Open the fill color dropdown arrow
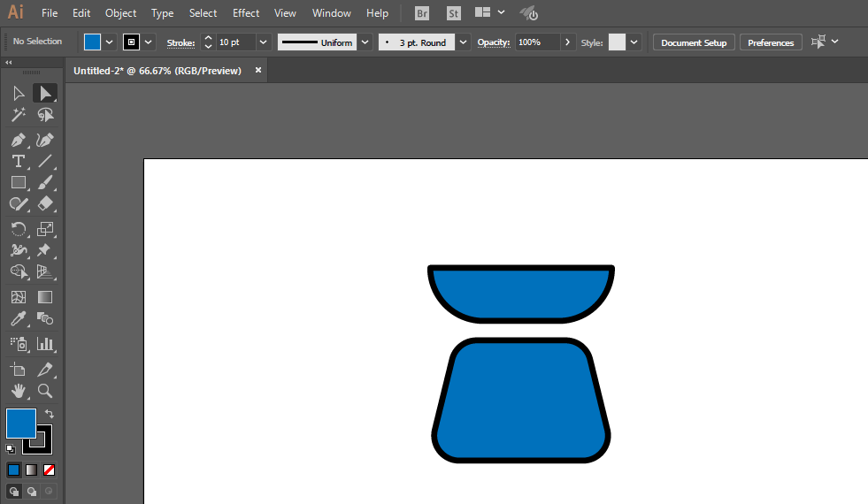 pos(109,42)
